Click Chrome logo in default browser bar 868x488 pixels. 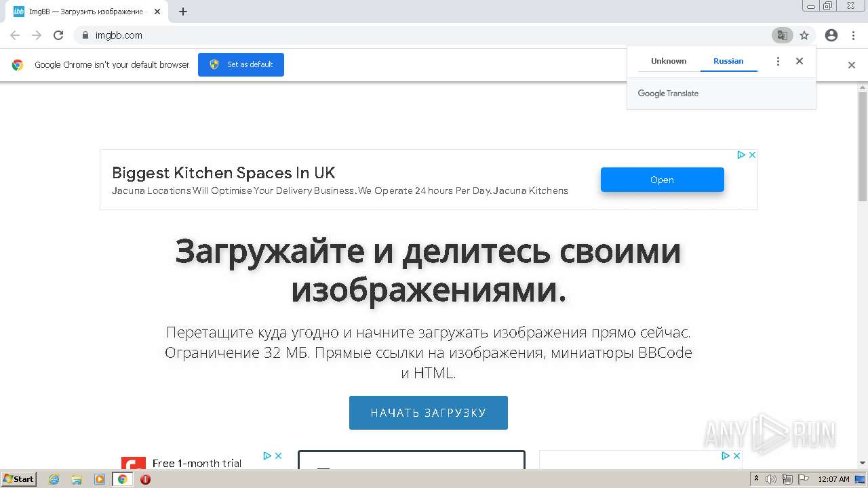point(18,65)
